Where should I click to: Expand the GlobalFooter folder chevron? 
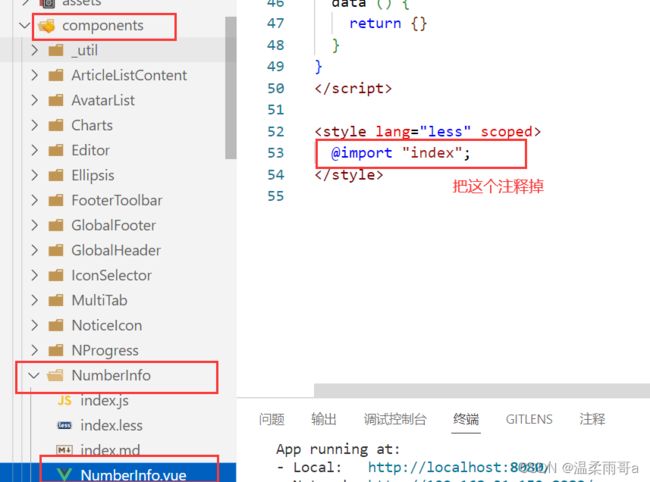point(35,225)
